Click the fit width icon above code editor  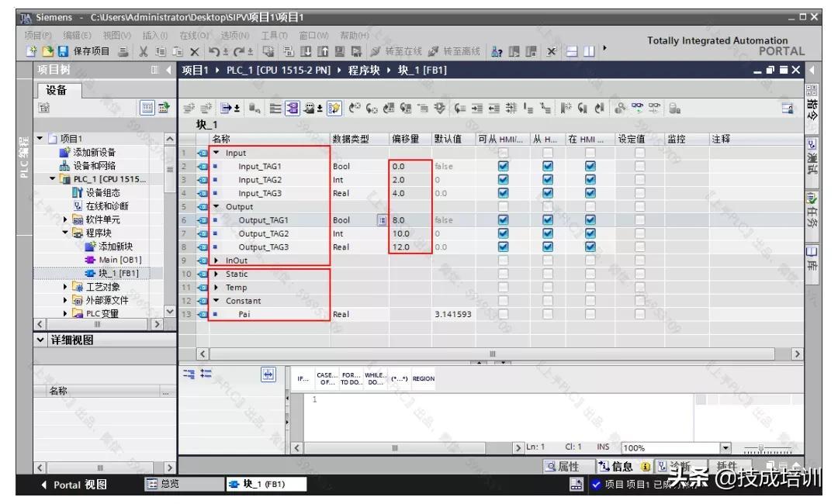pos(268,375)
